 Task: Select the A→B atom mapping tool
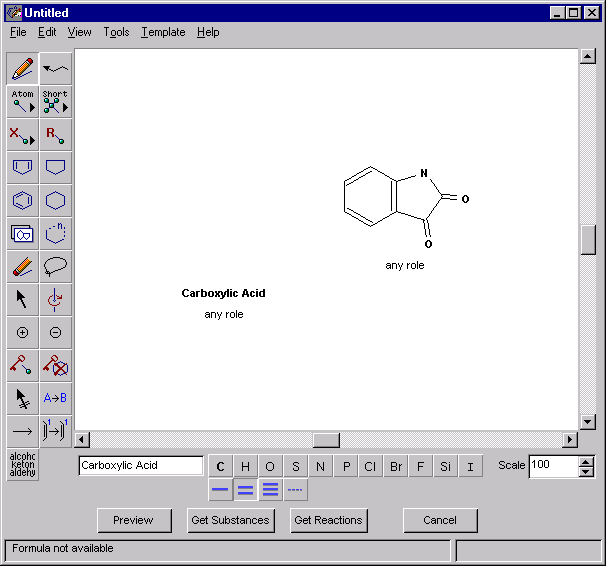click(56, 398)
